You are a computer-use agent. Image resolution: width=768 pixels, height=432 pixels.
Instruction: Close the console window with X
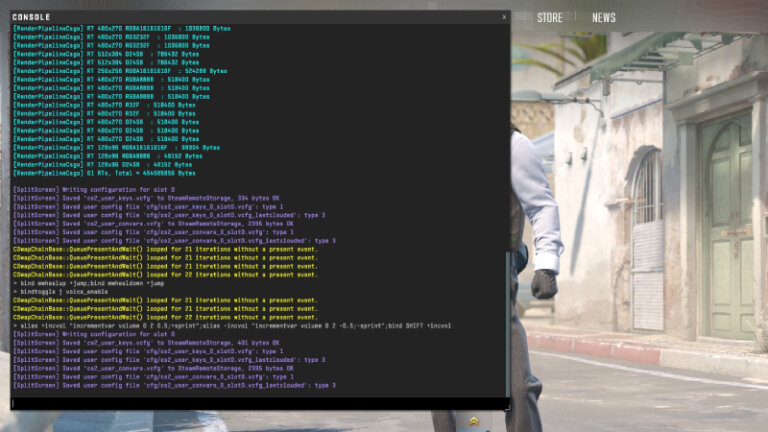click(x=503, y=17)
